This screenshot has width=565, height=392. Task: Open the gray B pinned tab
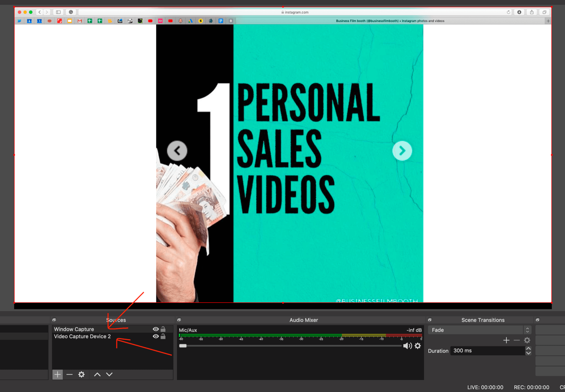pos(231,21)
